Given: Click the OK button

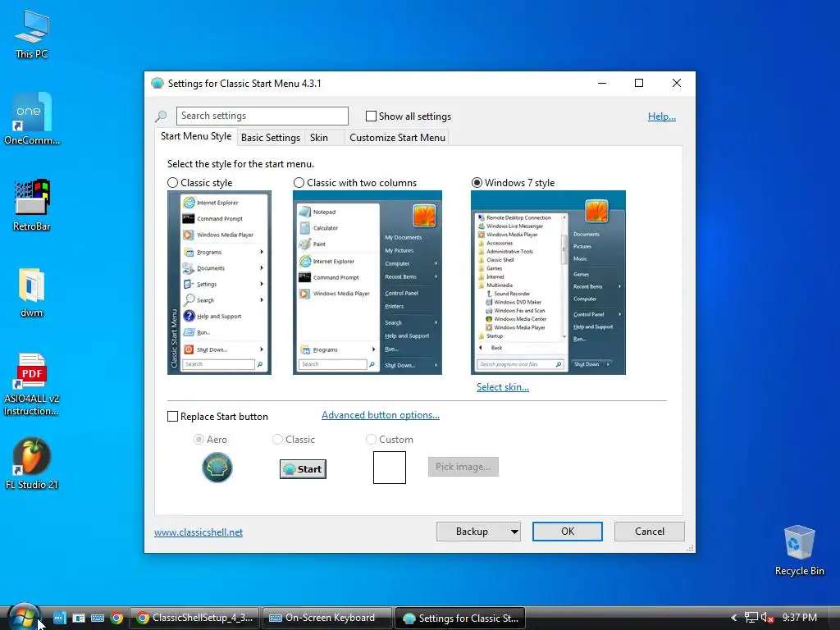Looking at the screenshot, I should 568,532.
